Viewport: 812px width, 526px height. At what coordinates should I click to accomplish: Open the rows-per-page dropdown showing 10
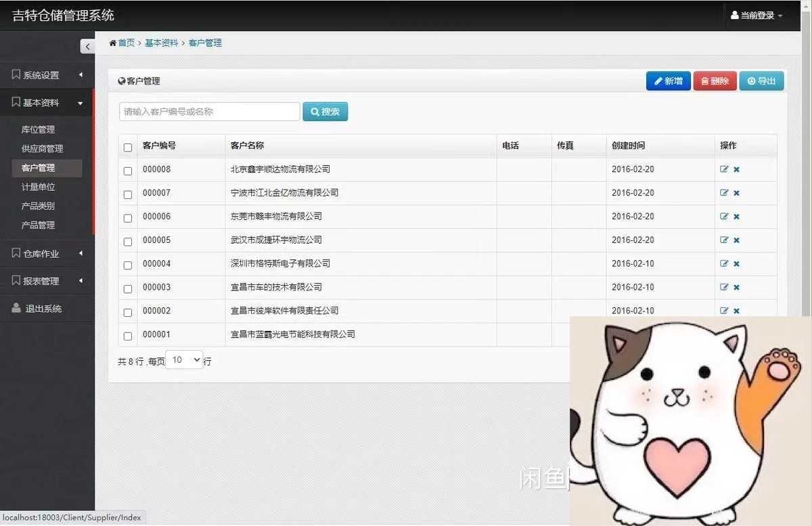coord(185,360)
